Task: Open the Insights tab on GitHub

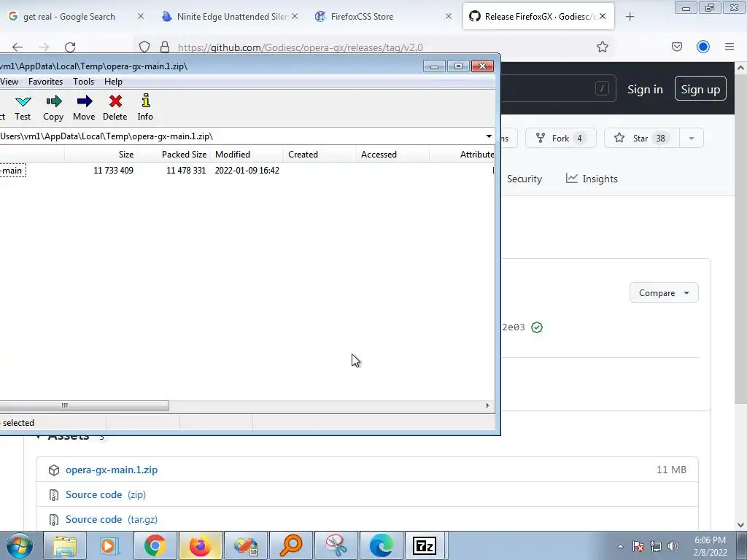Action: point(592,179)
